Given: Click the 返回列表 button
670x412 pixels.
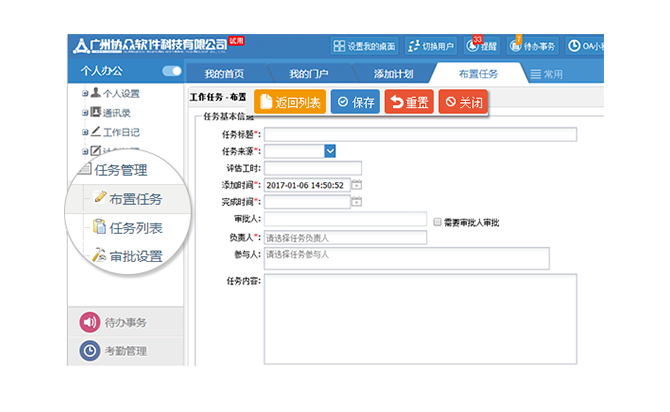Looking at the screenshot, I should pos(290,102).
